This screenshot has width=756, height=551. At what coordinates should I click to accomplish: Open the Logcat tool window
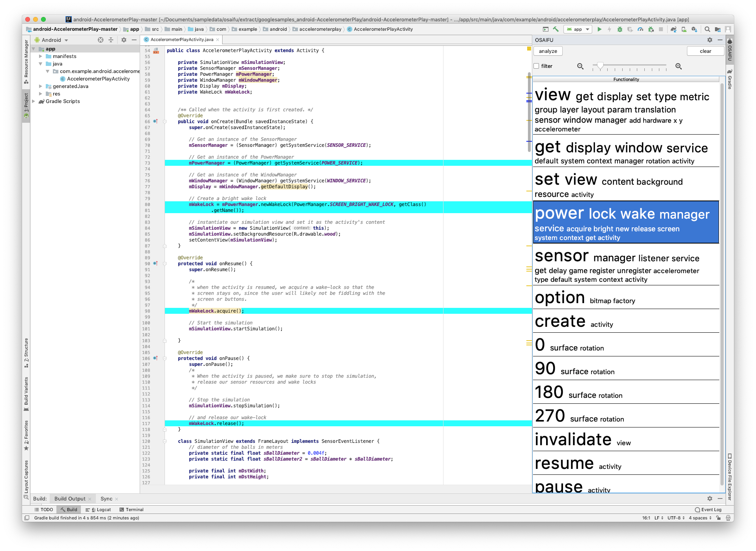pos(98,510)
